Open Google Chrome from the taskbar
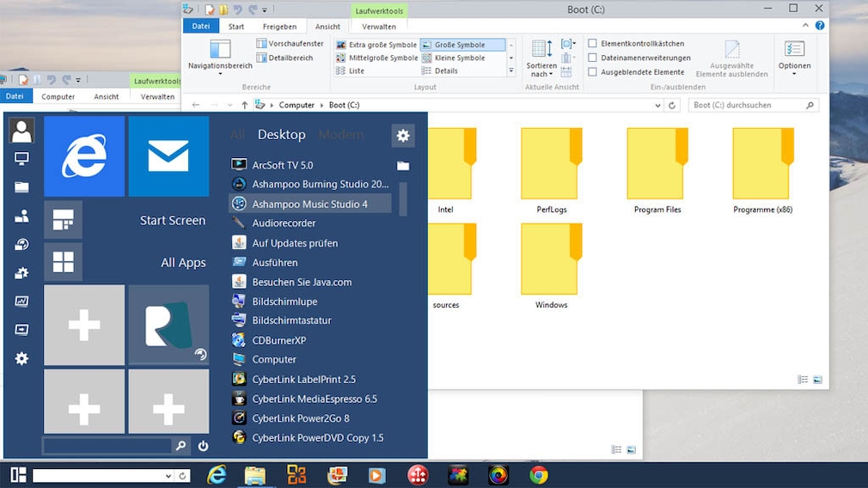 (539, 475)
